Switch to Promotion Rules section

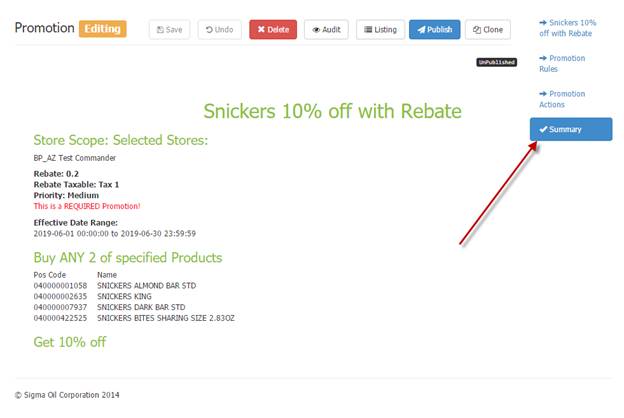(x=567, y=64)
